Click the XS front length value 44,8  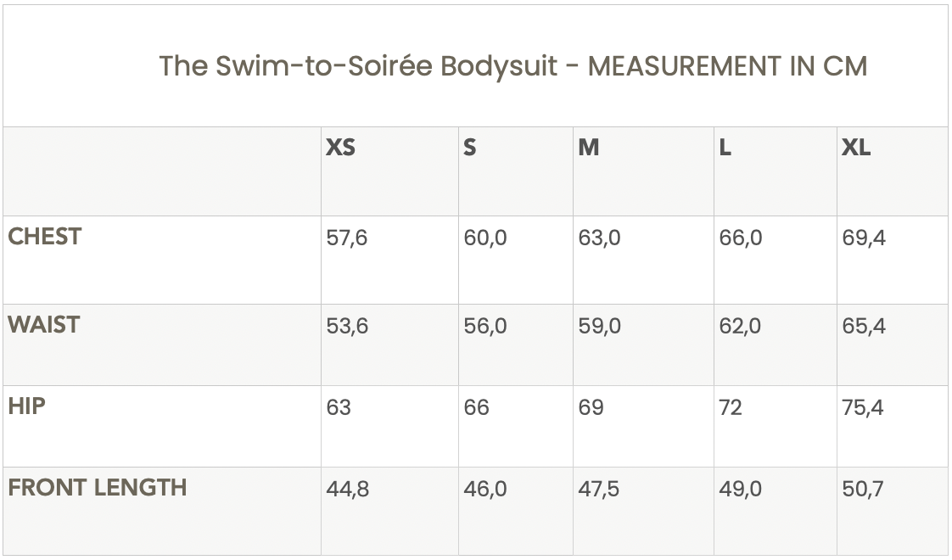348,490
